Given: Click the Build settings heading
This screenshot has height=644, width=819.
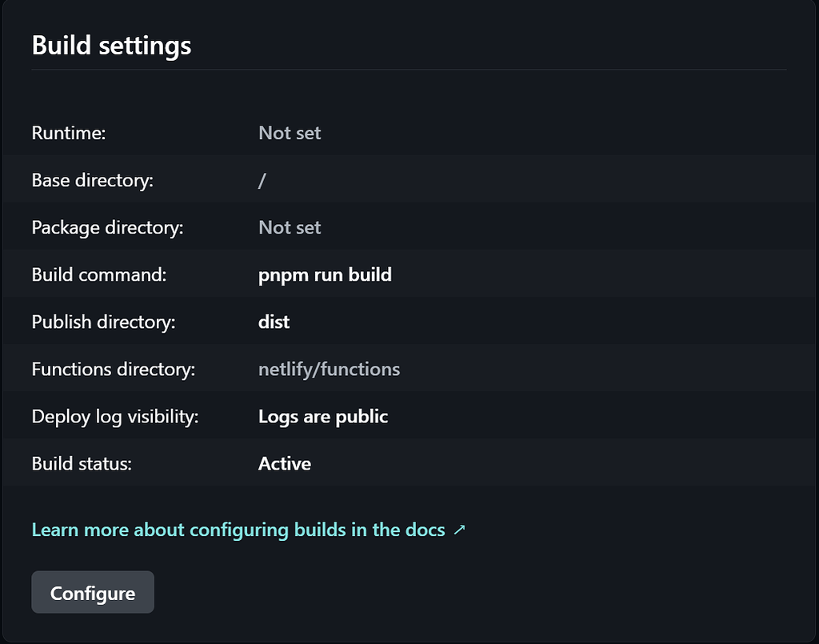Looking at the screenshot, I should [x=111, y=46].
